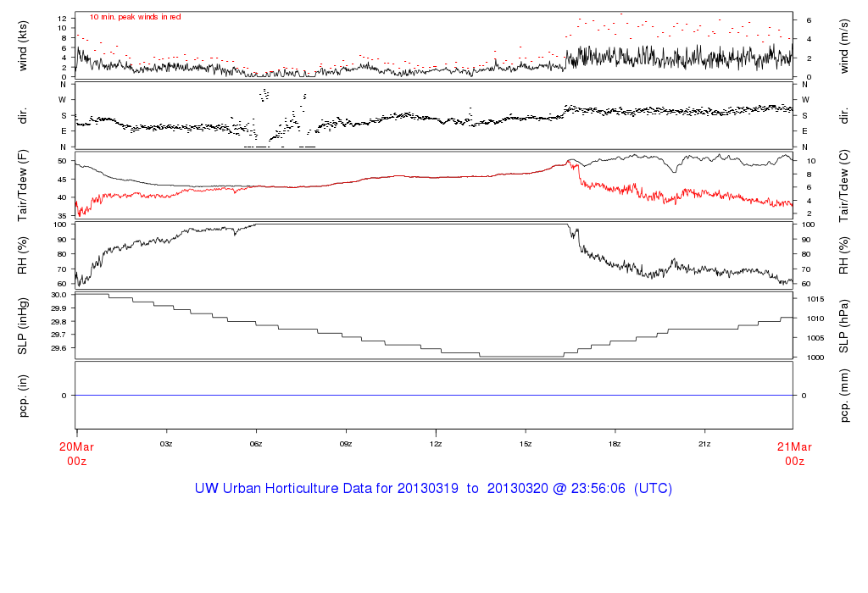Click the '1015' hPa tick value

pos(815,299)
